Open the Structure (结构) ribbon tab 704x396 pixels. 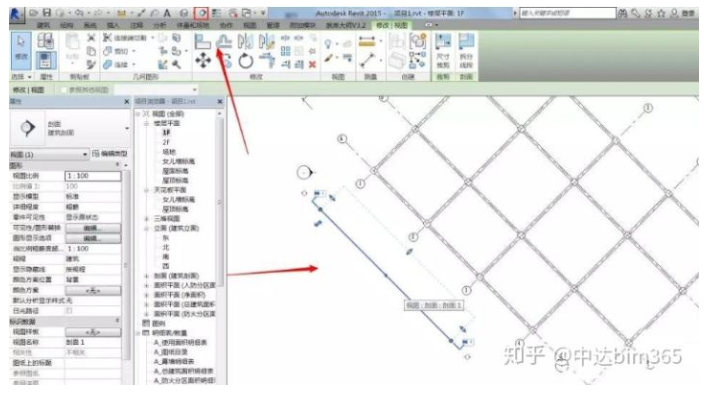click(67, 25)
